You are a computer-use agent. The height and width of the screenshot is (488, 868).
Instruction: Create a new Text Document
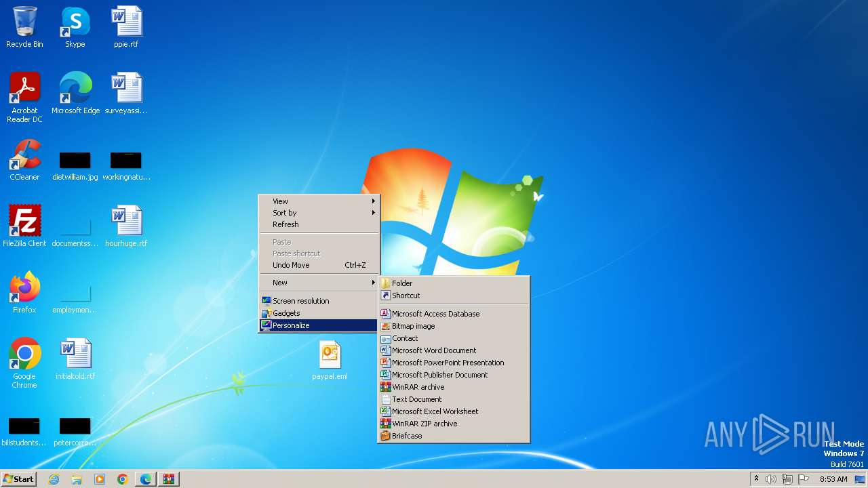(x=454, y=399)
